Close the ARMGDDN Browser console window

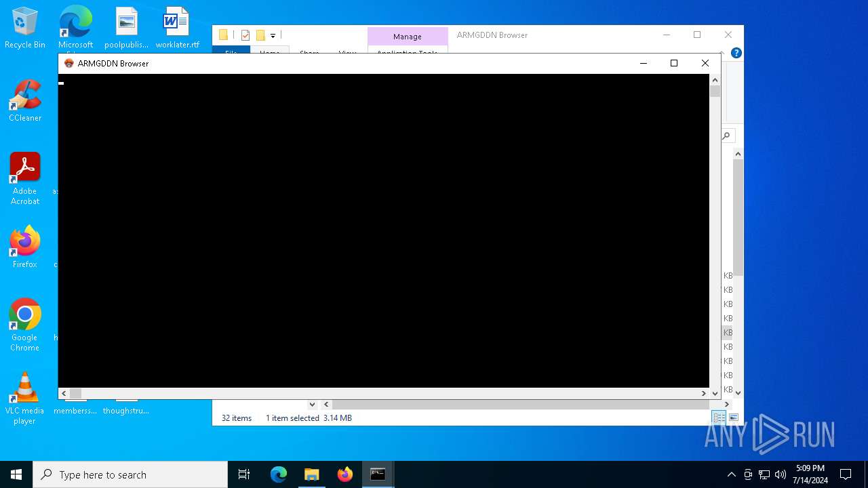click(705, 63)
